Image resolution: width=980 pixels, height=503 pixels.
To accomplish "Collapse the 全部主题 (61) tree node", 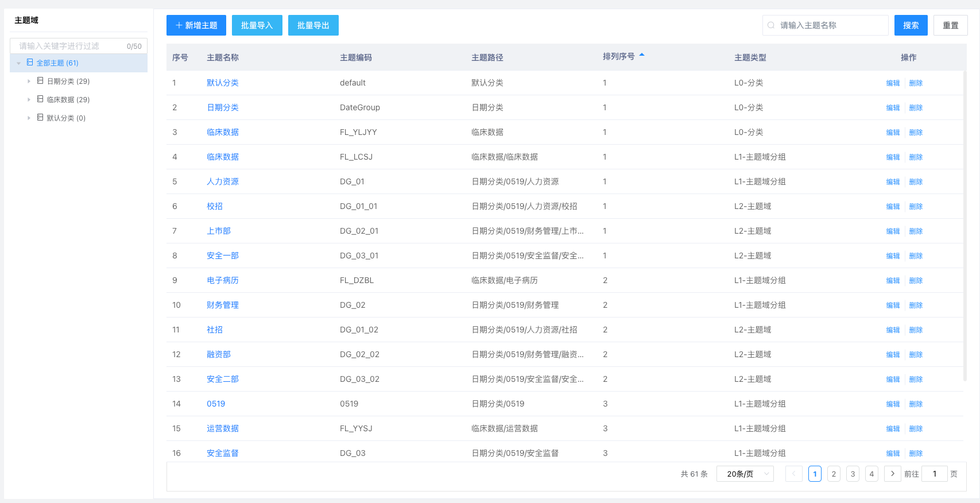I will click(x=19, y=63).
